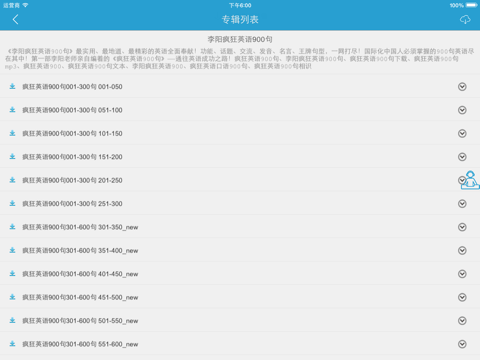Select title 疯狂英语900句001-300句 201-250
This screenshot has width=480, height=360.
(x=72, y=180)
